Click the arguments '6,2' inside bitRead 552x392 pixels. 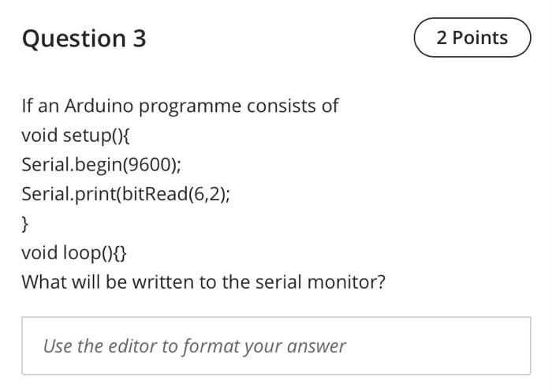point(207,194)
